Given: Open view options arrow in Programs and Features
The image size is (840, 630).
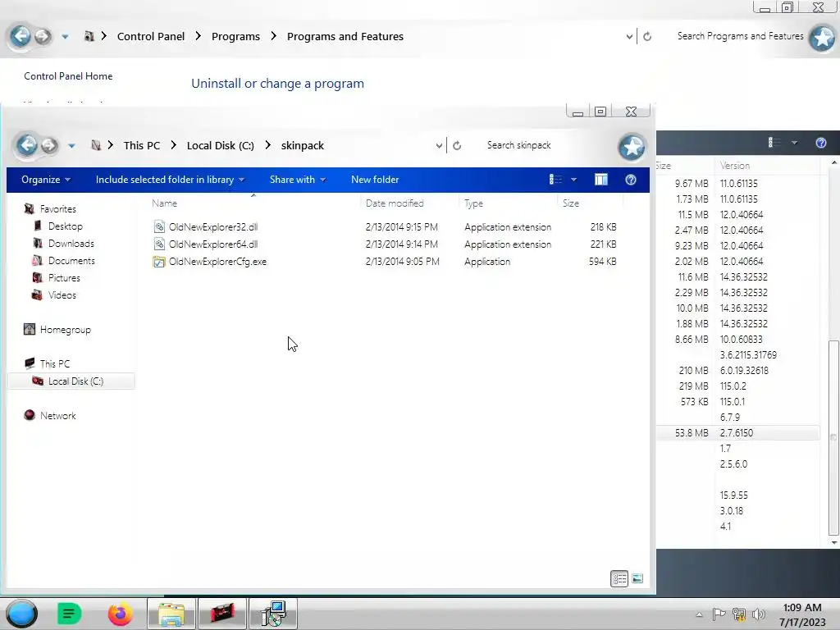Looking at the screenshot, I should coord(794,143).
